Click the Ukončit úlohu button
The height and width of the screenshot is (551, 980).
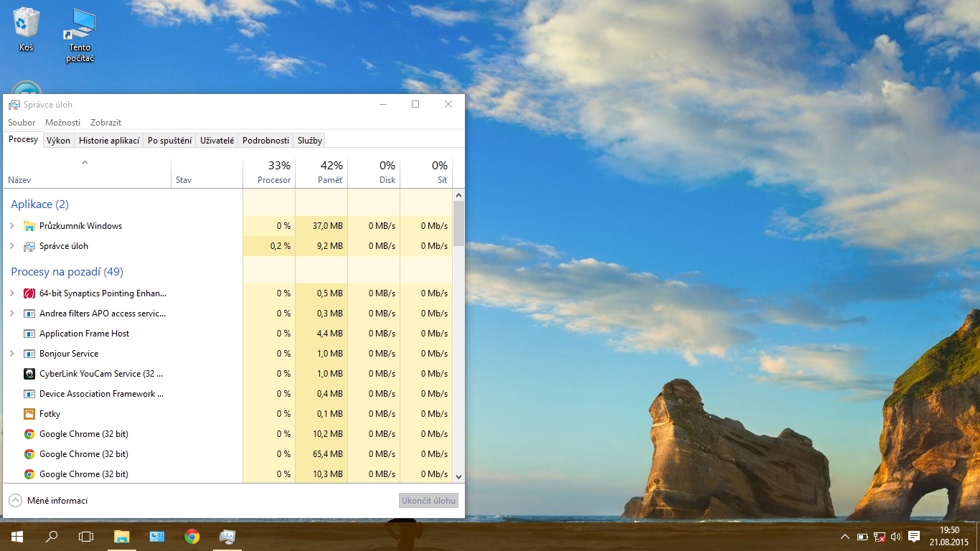(x=428, y=501)
